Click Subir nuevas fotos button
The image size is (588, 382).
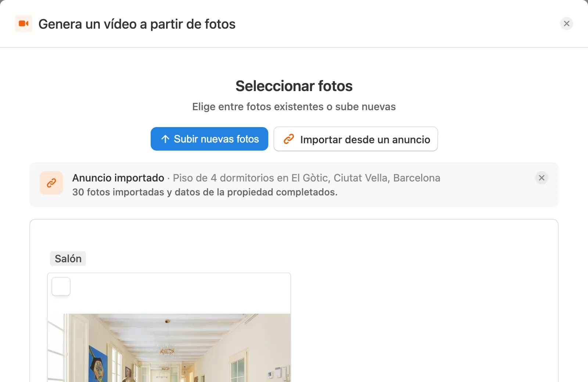click(209, 139)
